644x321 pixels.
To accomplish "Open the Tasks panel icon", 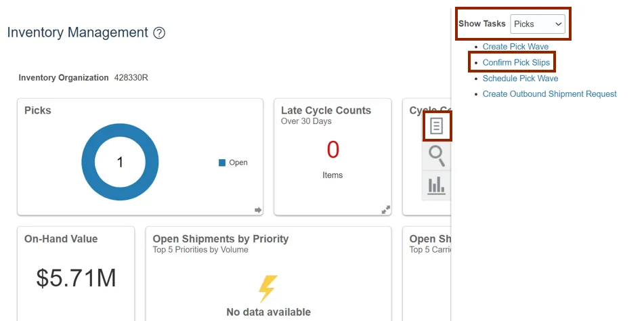I will (437, 127).
